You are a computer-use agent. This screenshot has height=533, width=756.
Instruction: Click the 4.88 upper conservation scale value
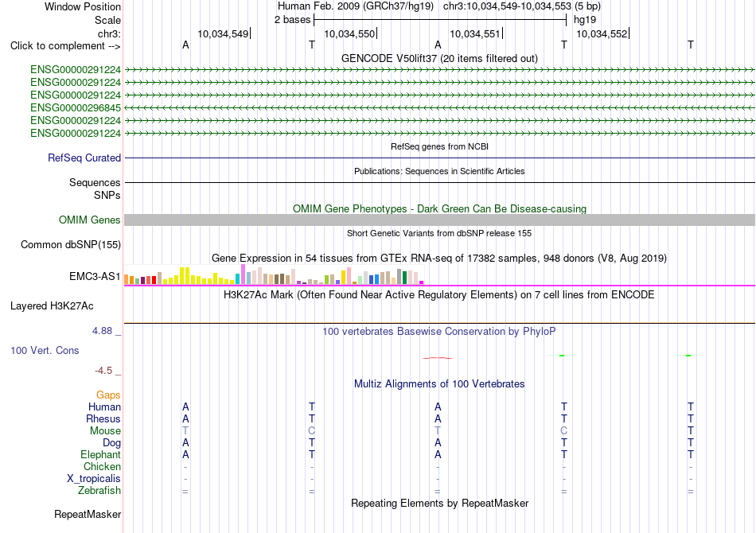pos(102,331)
